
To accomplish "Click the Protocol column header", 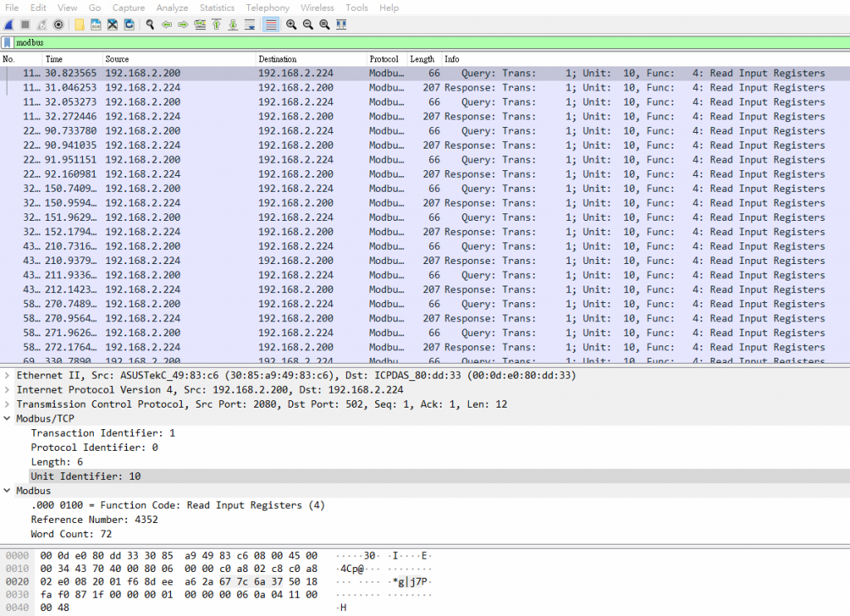I will (x=383, y=60).
